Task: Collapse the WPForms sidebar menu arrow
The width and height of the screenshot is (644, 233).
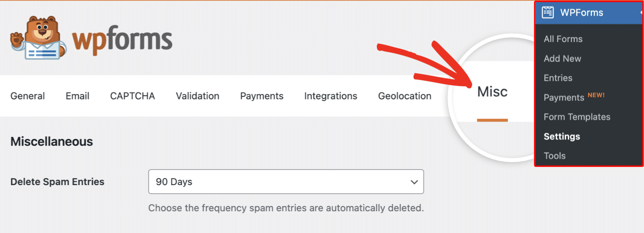Action: coord(641,12)
